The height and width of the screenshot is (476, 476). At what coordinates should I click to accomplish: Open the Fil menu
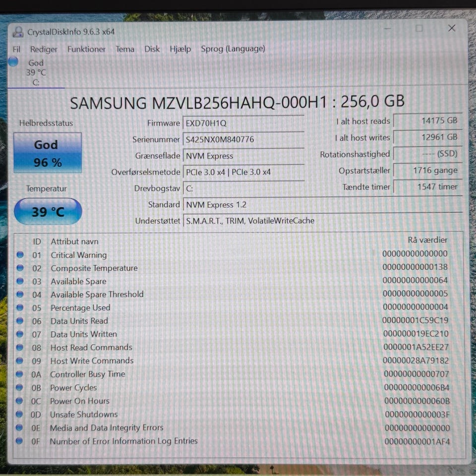[16, 49]
